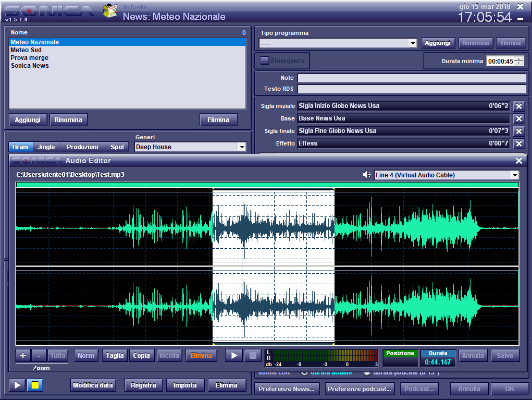Click the orange Elimina button in editor
This screenshot has height=400, width=532.
pyautogui.click(x=201, y=356)
